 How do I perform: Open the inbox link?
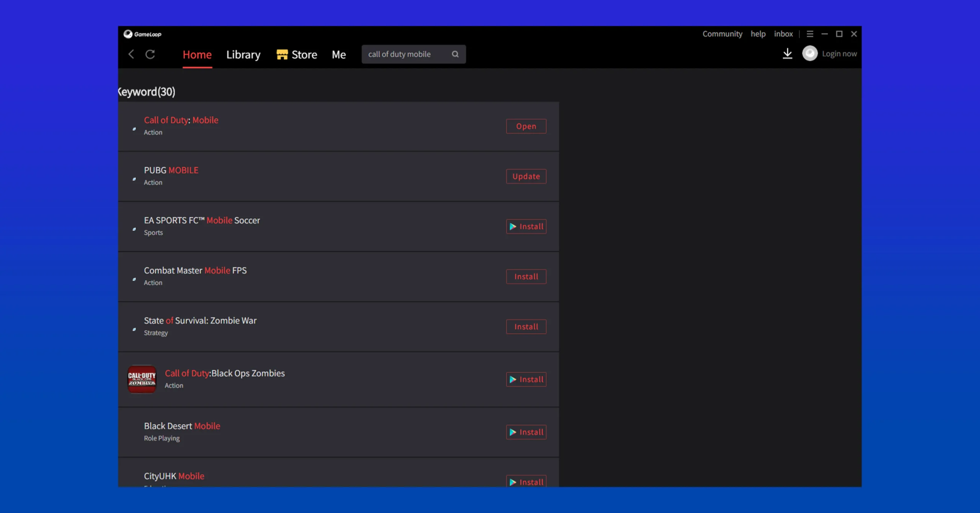tap(783, 34)
